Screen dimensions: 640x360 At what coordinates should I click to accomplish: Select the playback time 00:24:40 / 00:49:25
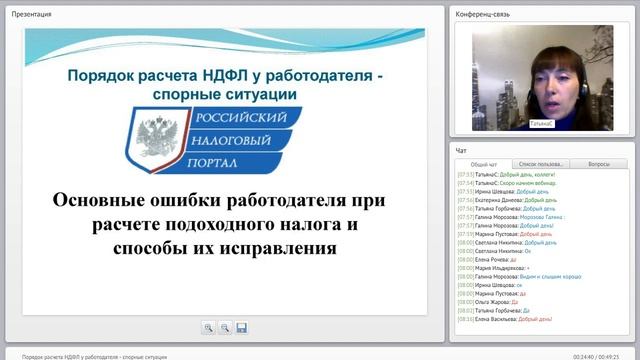596,357
